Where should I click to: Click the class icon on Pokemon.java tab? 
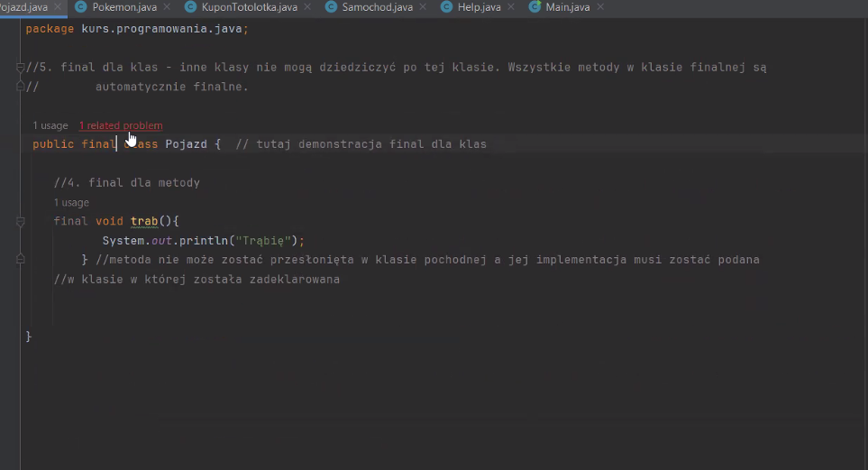point(80,7)
